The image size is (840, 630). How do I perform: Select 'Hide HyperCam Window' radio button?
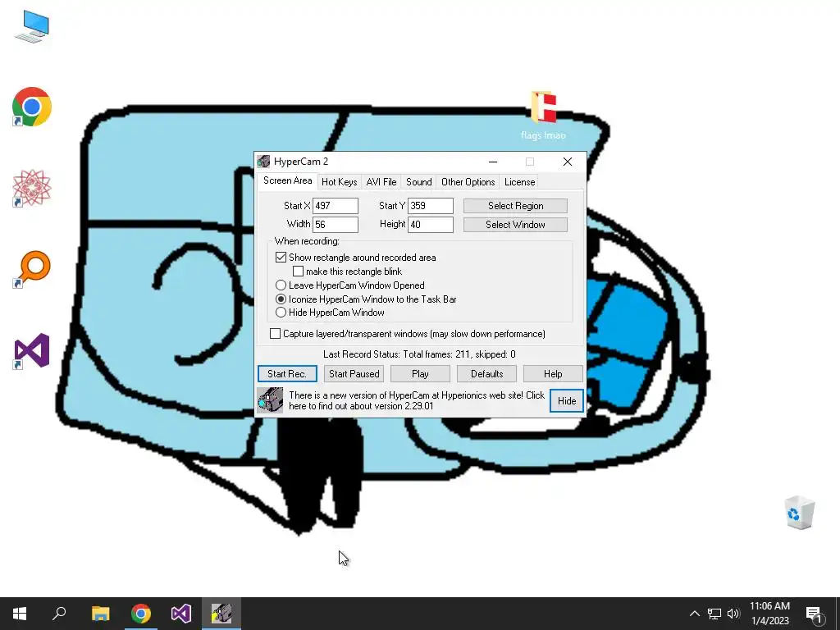tap(281, 313)
